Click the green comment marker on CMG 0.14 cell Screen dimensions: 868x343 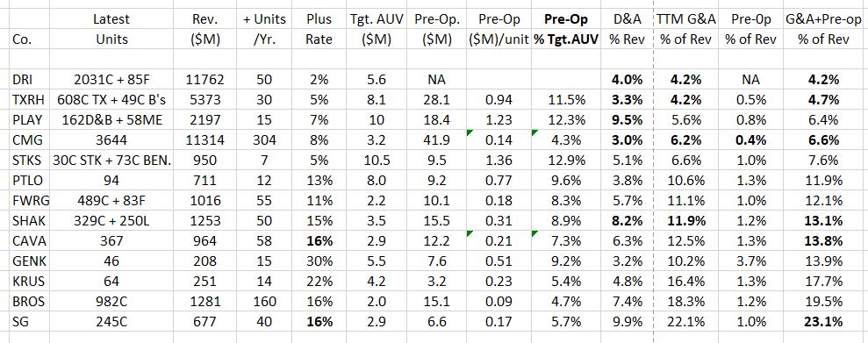tap(470, 132)
